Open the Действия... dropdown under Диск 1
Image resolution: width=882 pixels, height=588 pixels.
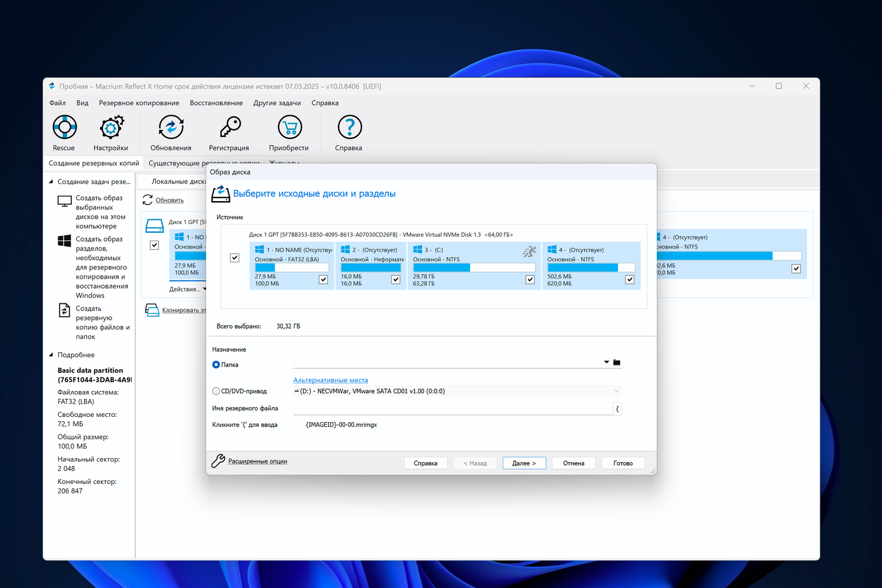[188, 289]
